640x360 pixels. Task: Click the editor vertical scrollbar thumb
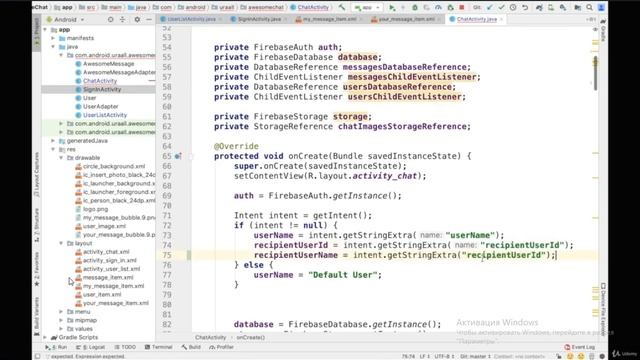tap(596, 73)
